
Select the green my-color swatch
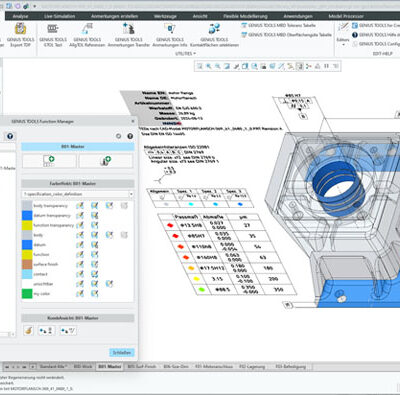[27, 294]
